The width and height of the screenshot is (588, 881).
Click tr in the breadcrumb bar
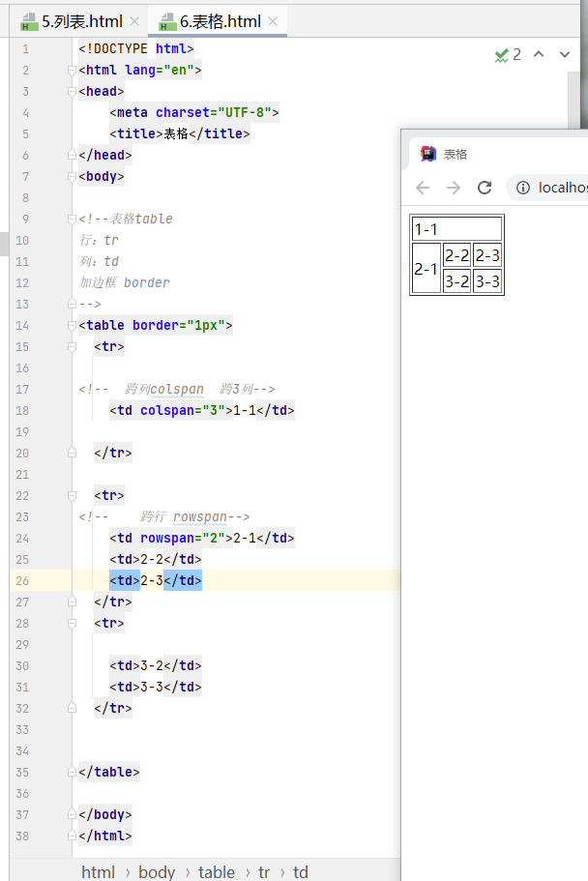(264, 872)
